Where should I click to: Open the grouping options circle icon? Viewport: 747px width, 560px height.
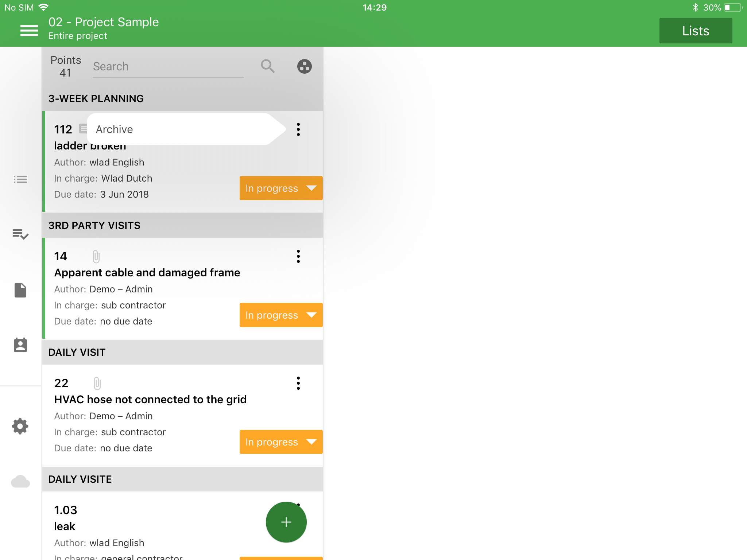(x=305, y=66)
